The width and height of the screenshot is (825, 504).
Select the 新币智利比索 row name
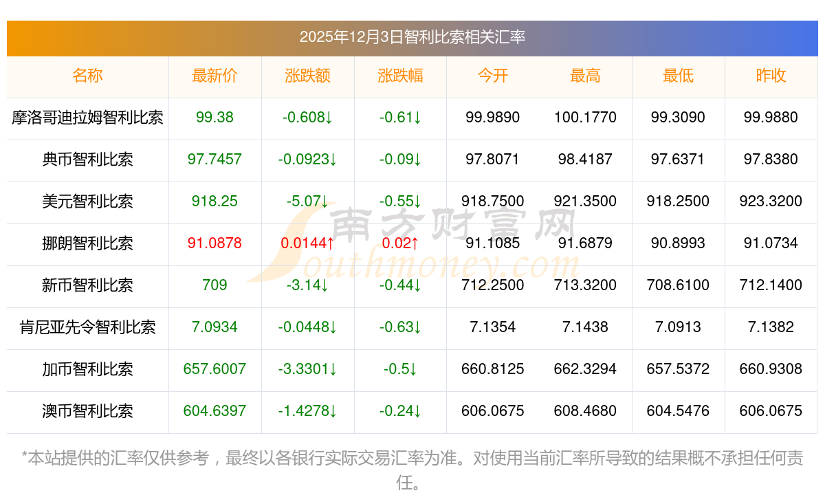tap(87, 285)
